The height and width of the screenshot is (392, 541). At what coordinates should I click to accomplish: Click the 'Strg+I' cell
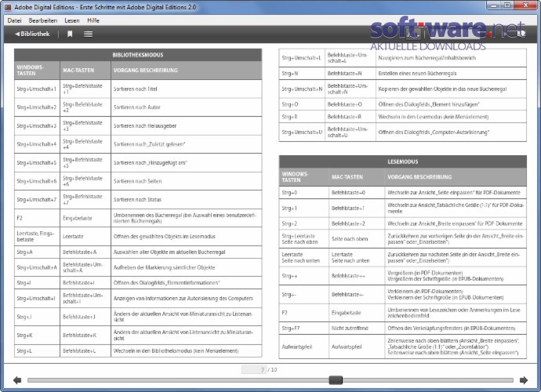tap(37, 282)
